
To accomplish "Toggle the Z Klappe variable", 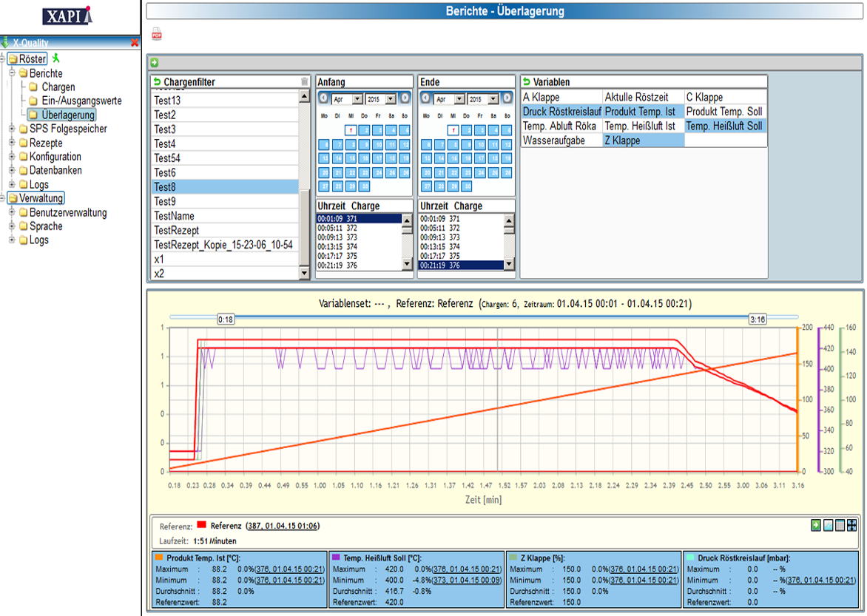I will point(644,141).
